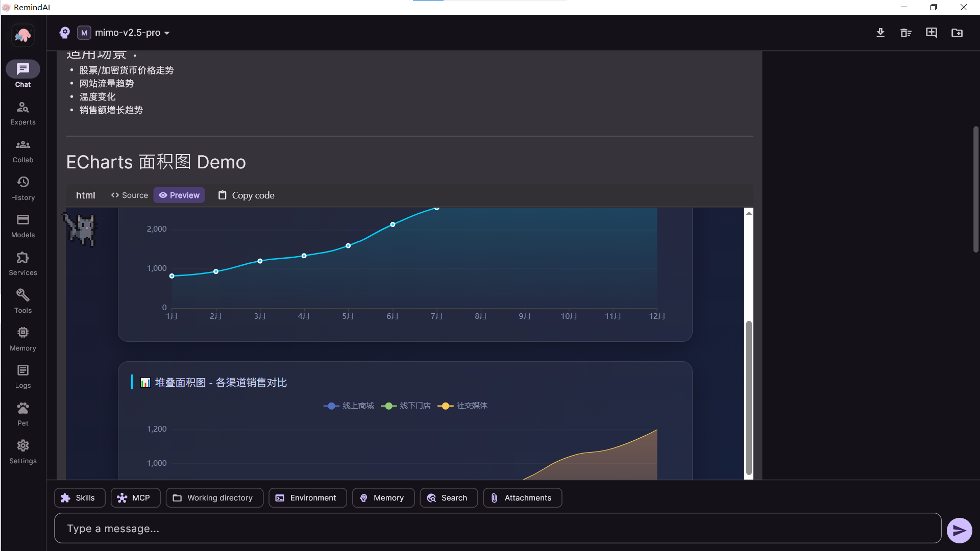Open the Collab section
Viewport: 980px width, 551px height.
23,151
